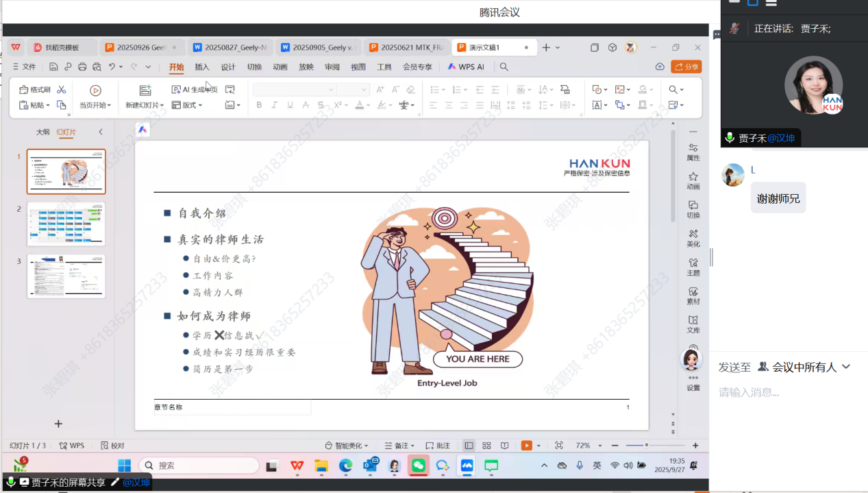The height and width of the screenshot is (493, 868).
Task: Open the beautify (美化) side panel
Action: [693, 238]
